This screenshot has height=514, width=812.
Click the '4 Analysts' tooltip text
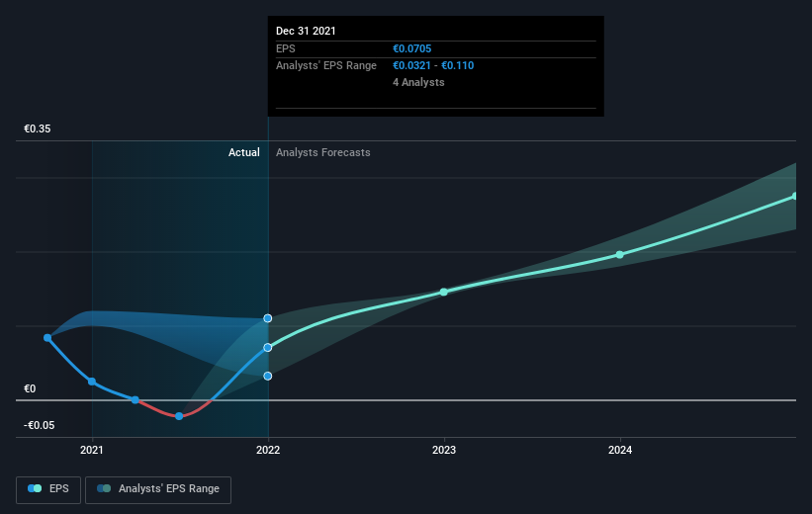pyautogui.click(x=418, y=82)
